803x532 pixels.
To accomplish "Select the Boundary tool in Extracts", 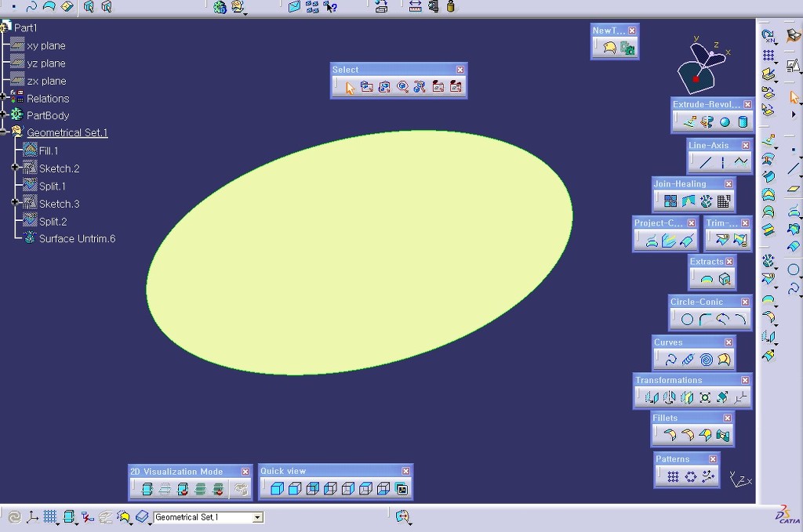I will pyautogui.click(x=707, y=279).
